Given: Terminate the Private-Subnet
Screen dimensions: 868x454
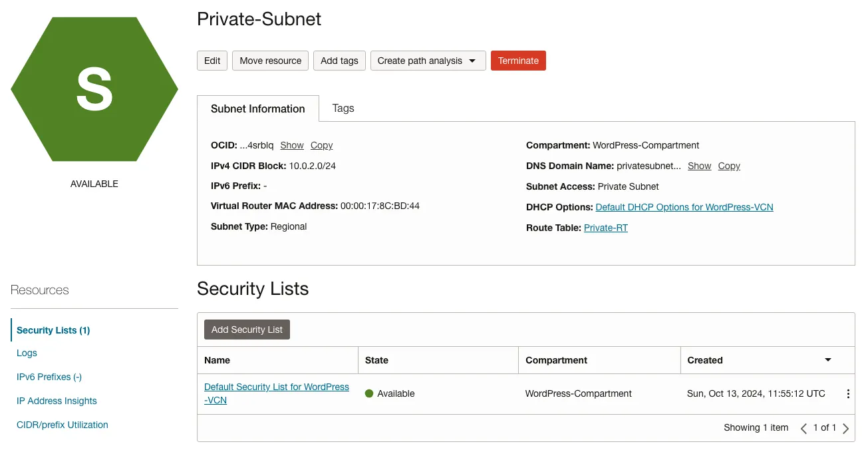Looking at the screenshot, I should [x=518, y=61].
